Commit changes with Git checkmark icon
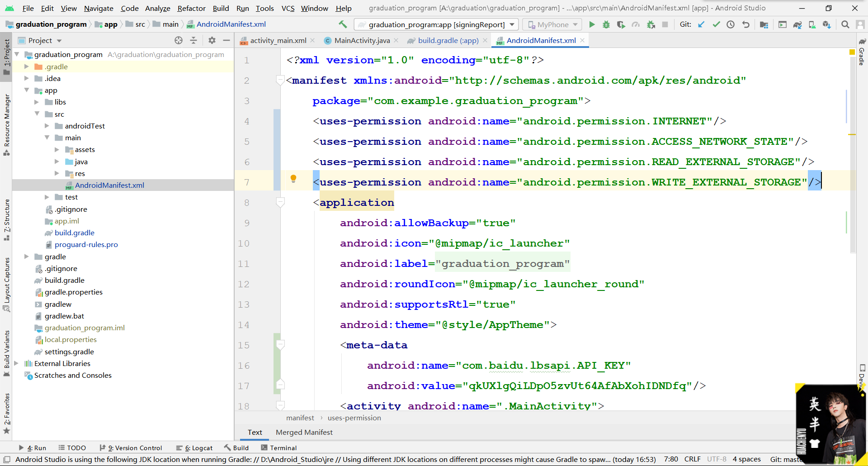The height and width of the screenshot is (466, 868). pos(716,24)
